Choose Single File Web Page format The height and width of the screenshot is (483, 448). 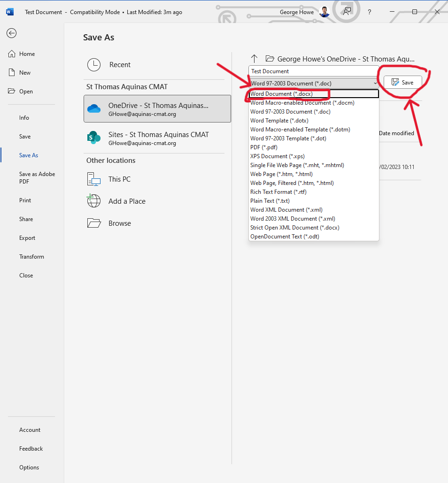(x=314, y=165)
